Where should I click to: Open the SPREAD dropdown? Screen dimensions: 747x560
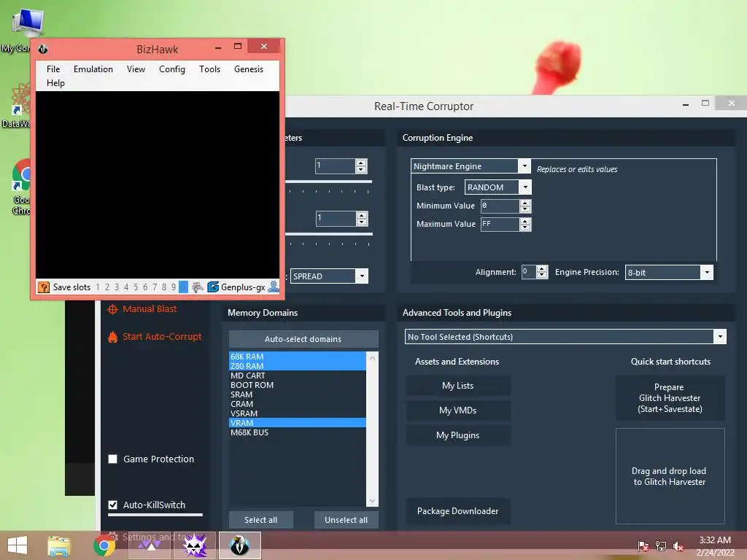tap(362, 276)
